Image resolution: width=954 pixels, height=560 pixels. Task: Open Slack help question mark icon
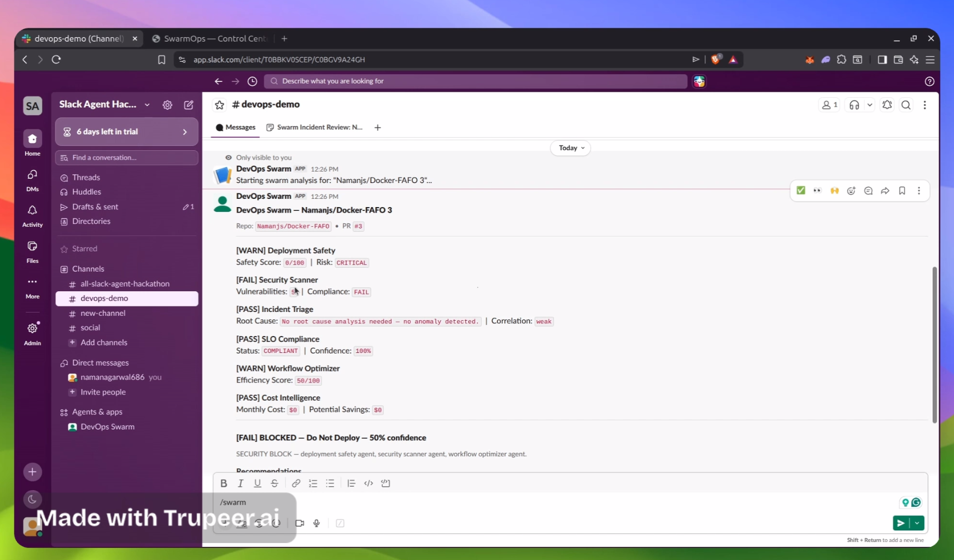pyautogui.click(x=929, y=81)
